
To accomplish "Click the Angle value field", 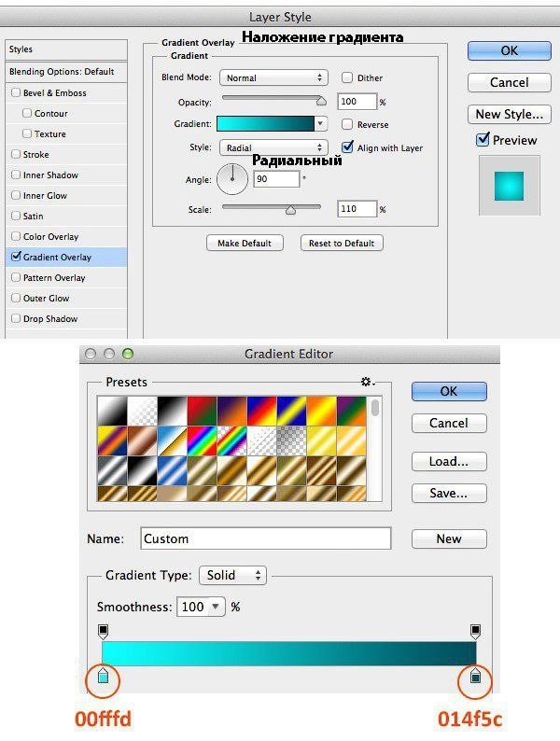I will 276,179.
